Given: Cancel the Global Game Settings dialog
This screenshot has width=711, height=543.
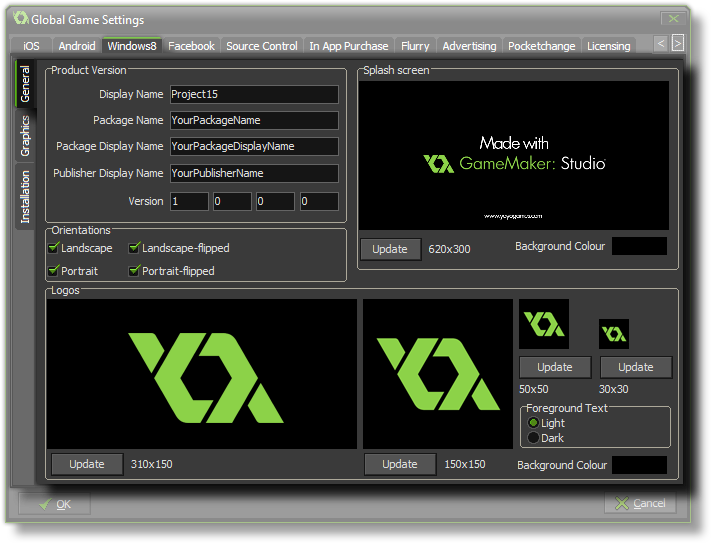Looking at the screenshot, I should point(640,503).
